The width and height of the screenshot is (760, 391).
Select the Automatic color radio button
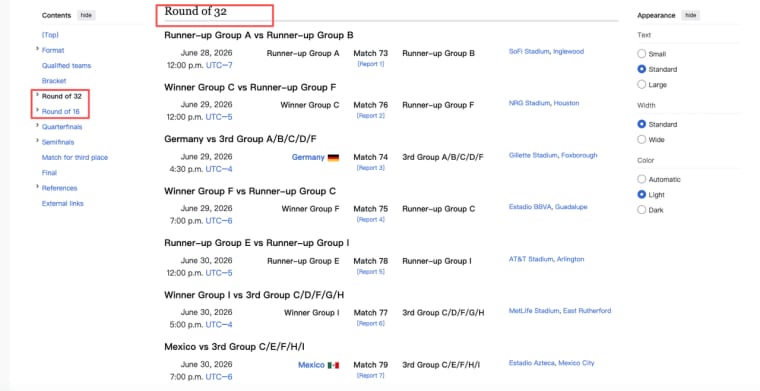pos(642,179)
